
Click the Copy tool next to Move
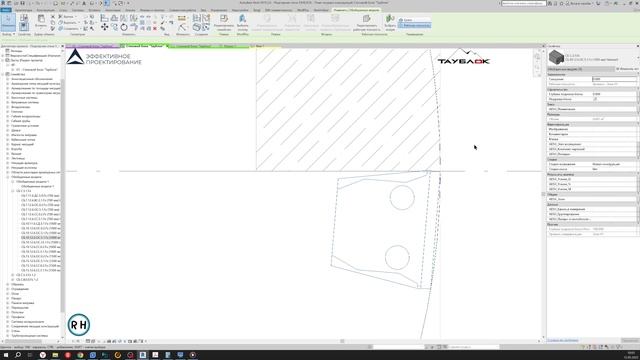(114, 27)
